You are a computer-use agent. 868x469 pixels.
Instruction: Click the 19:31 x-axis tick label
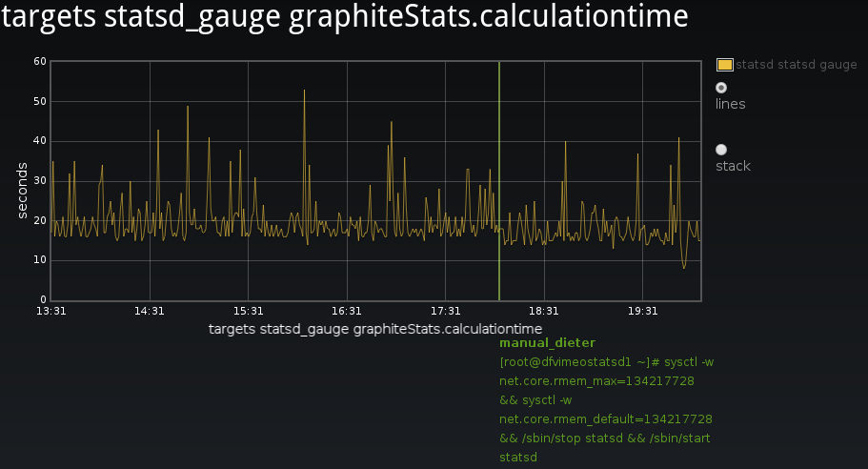643,311
